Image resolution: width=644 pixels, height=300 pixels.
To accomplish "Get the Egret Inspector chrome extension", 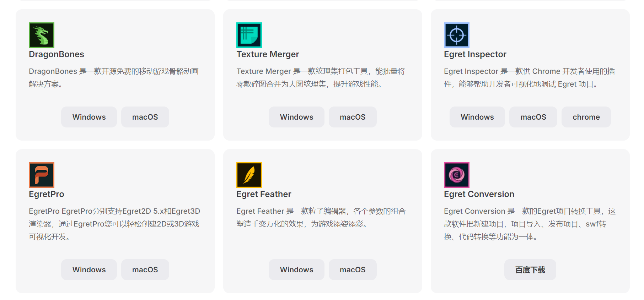I will [586, 117].
